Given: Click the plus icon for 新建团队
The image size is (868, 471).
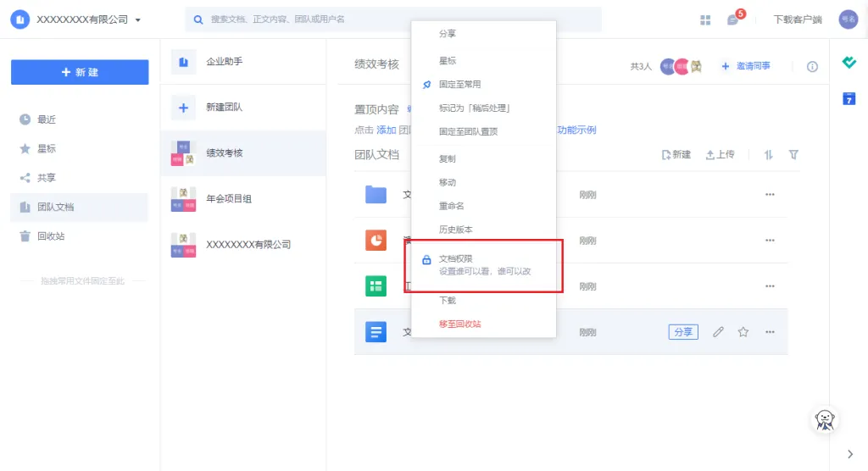Looking at the screenshot, I should click(x=183, y=108).
